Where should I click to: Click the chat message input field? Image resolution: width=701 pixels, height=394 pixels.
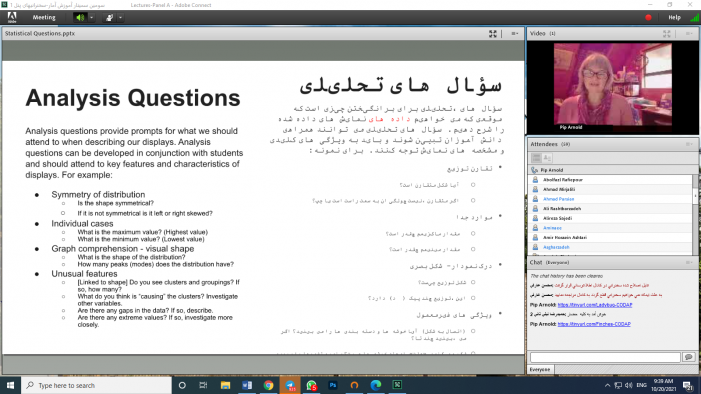pyautogui.click(x=605, y=357)
